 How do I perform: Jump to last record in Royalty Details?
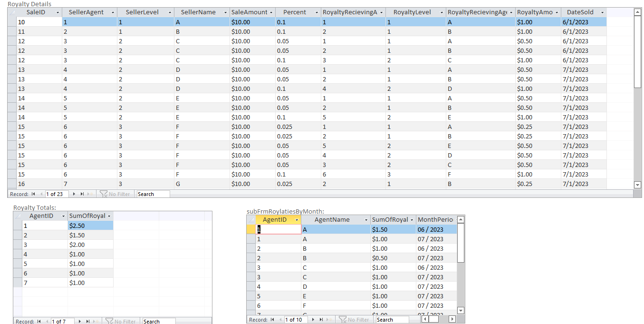pos(82,194)
